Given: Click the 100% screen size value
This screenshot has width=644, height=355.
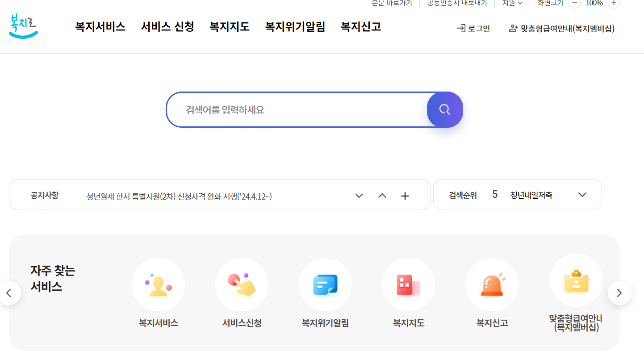Looking at the screenshot, I should (x=594, y=3).
